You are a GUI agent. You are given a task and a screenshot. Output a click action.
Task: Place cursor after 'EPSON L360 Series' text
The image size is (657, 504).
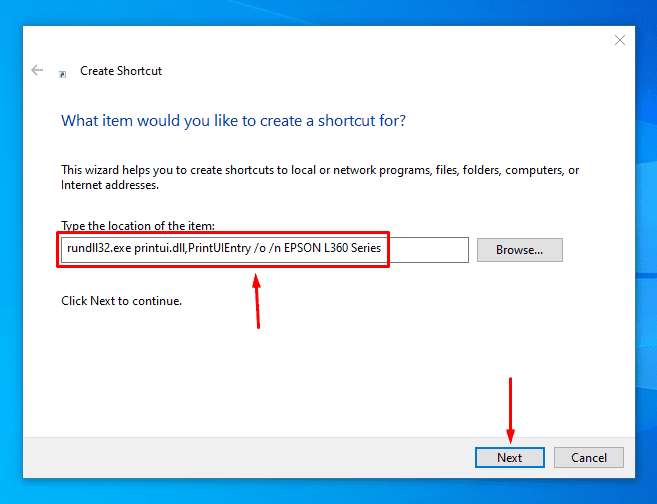[383, 249]
